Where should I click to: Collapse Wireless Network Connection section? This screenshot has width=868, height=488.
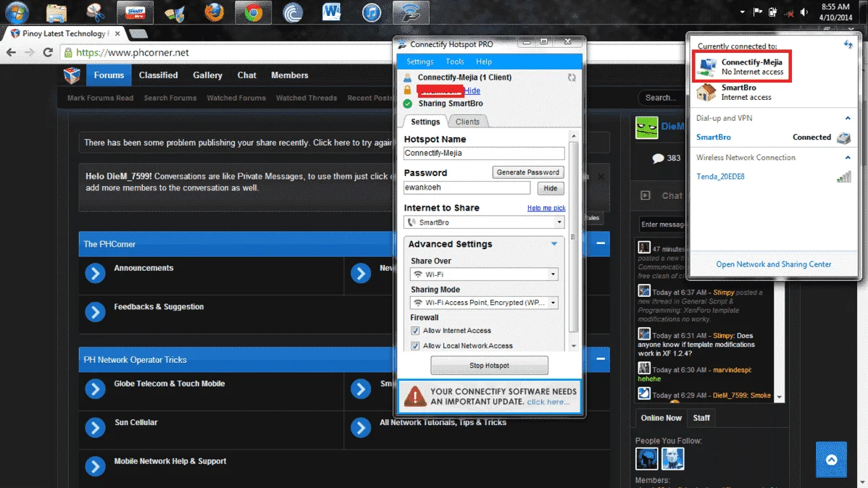(x=848, y=158)
